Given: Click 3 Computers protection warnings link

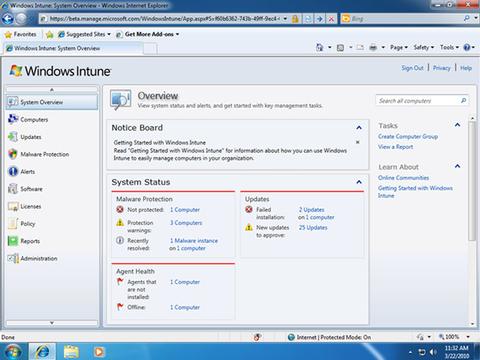Looking at the screenshot, I should pyautogui.click(x=186, y=223).
